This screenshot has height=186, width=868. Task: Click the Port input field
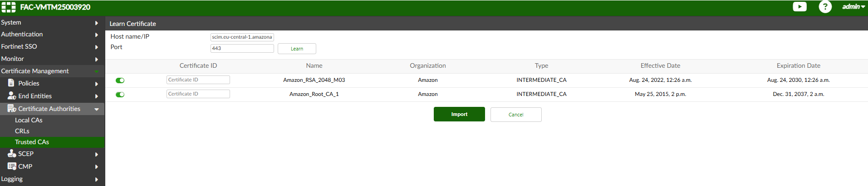[x=242, y=48]
